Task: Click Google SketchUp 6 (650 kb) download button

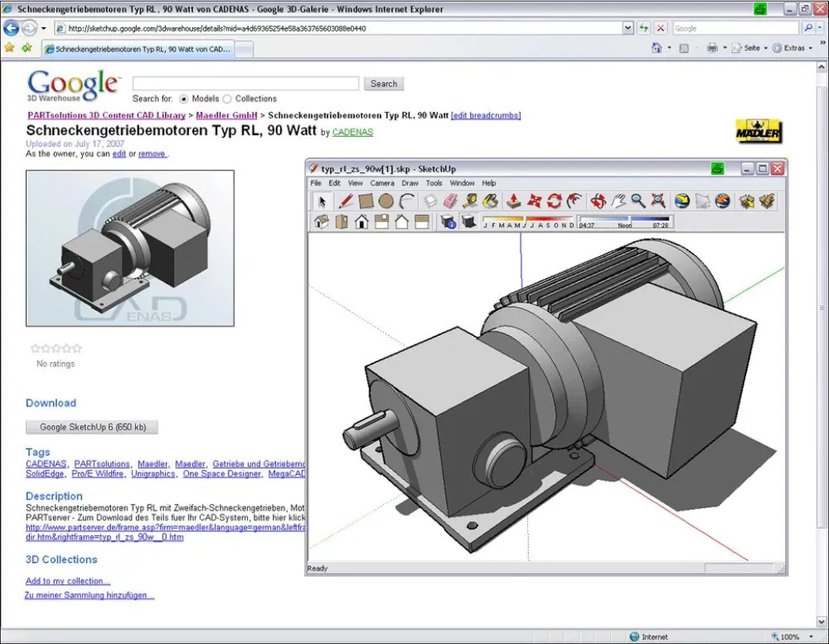Action: [92, 427]
